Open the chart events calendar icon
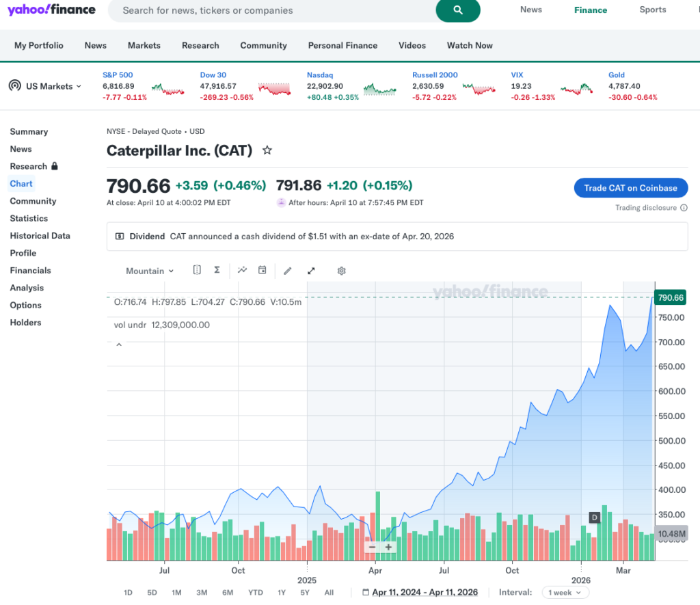The width and height of the screenshot is (700, 605). [x=262, y=271]
